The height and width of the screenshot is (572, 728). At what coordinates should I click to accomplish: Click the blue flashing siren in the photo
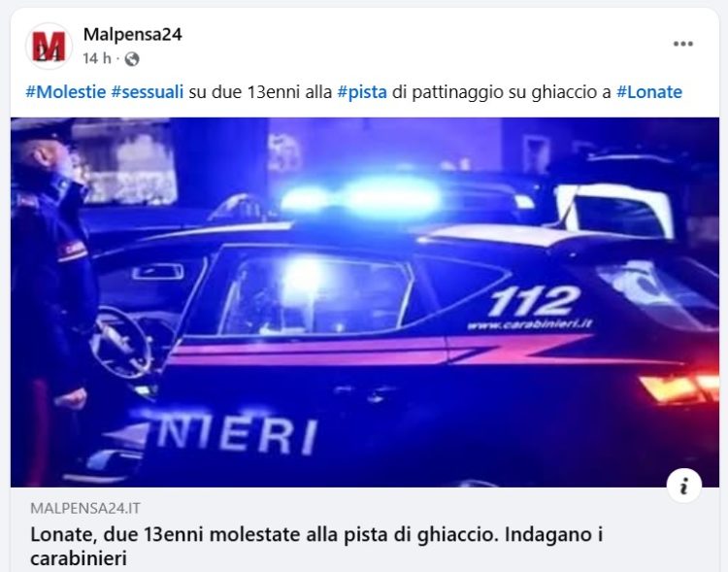point(363,197)
